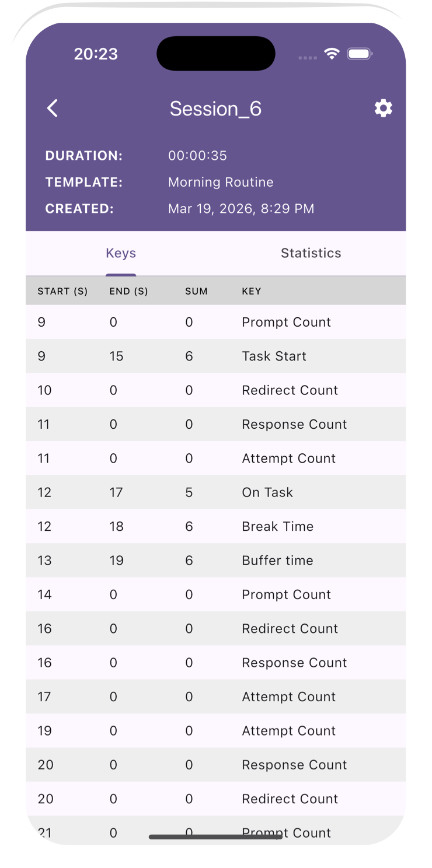Viewport: 432px width, 868px height.
Task: Tap the 00:00:35 duration value
Action: tap(197, 156)
